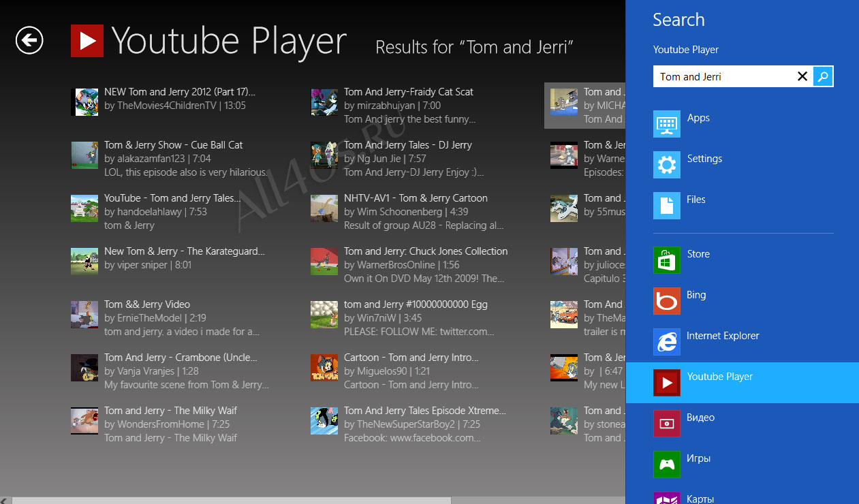Open video title 'Tom & Jerry Show - Cue Ball Cat'
The width and height of the screenshot is (859, 504).
coord(174,145)
